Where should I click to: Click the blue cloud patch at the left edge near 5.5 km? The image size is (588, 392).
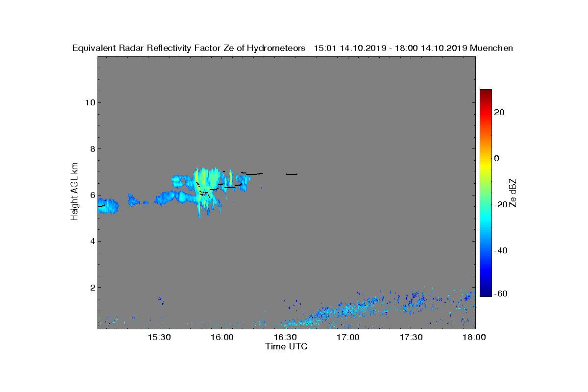(x=108, y=206)
